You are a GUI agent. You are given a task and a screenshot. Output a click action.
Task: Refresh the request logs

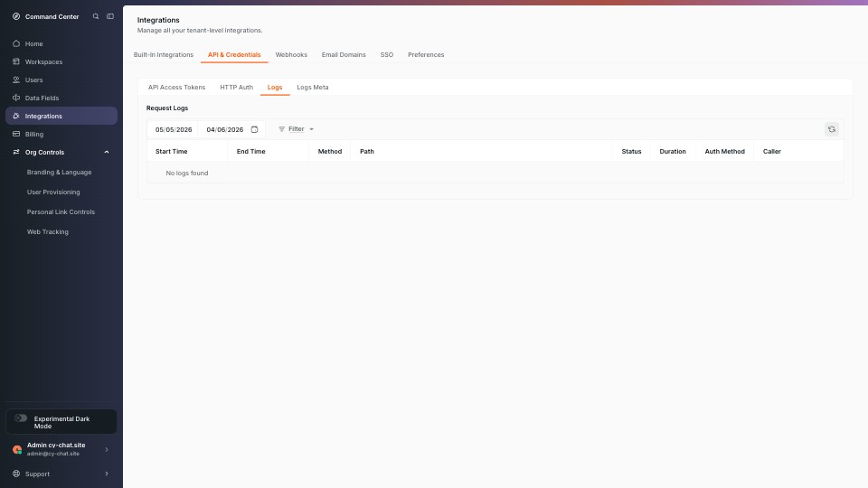point(832,129)
